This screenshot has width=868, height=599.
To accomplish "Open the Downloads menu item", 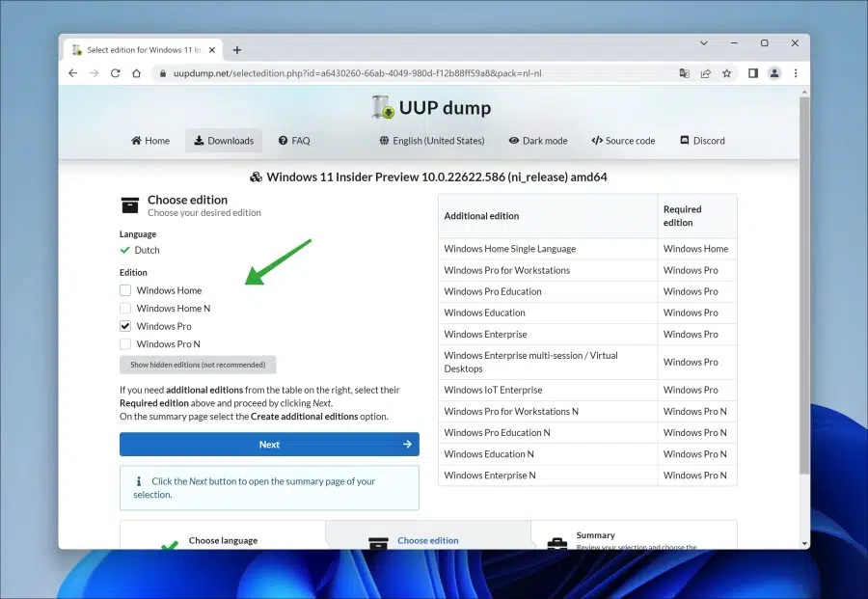I will pos(224,141).
